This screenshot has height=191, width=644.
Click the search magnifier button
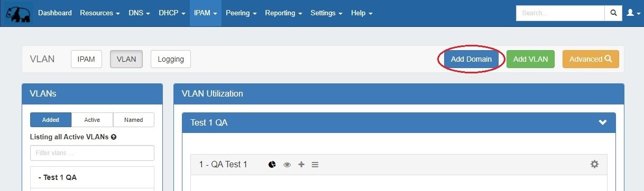pos(613,13)
